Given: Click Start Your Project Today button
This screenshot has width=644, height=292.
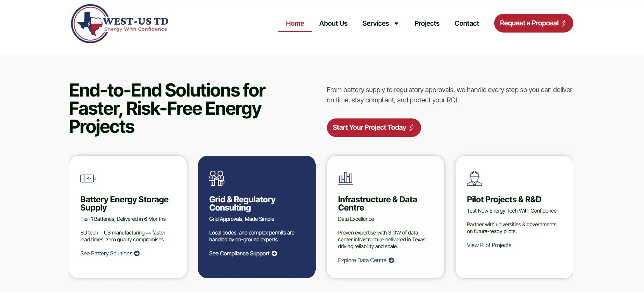Looking at the screenshot, I should click(x=373, y=128).
